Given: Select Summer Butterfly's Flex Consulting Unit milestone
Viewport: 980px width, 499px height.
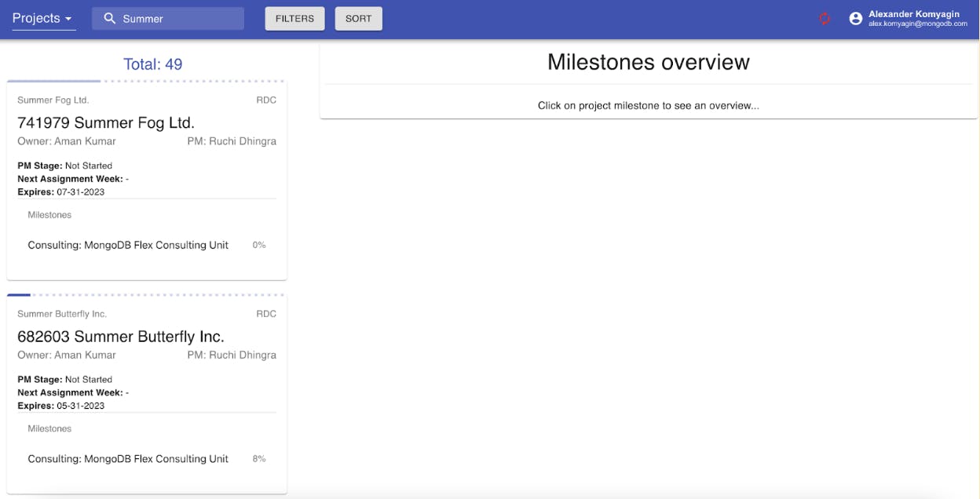Looking at the screenshot, I should (x=128, y=459).
